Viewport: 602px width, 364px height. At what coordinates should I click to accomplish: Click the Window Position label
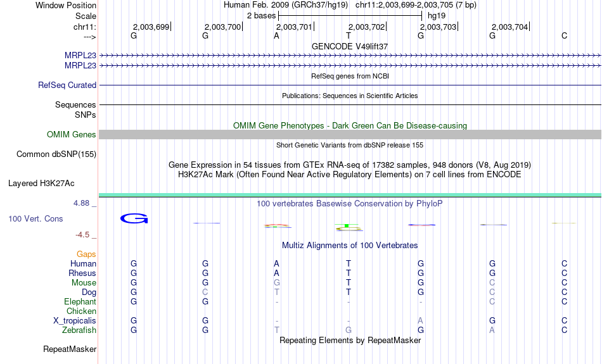click(66, 5)
